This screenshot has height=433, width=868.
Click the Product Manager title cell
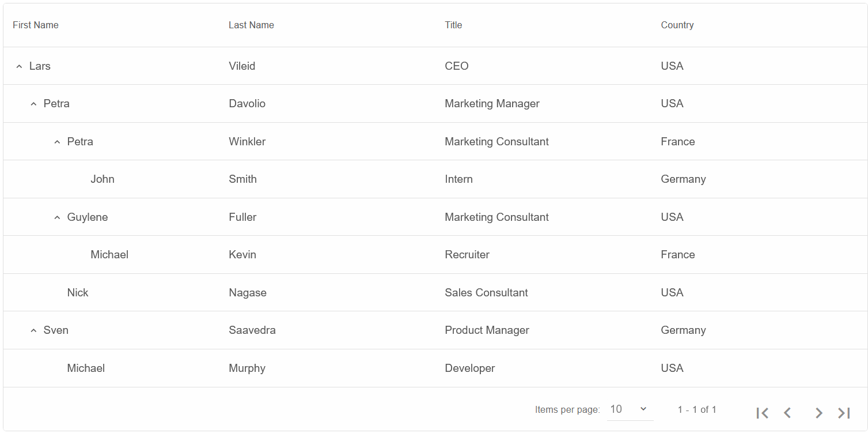[x=487, y=330]
